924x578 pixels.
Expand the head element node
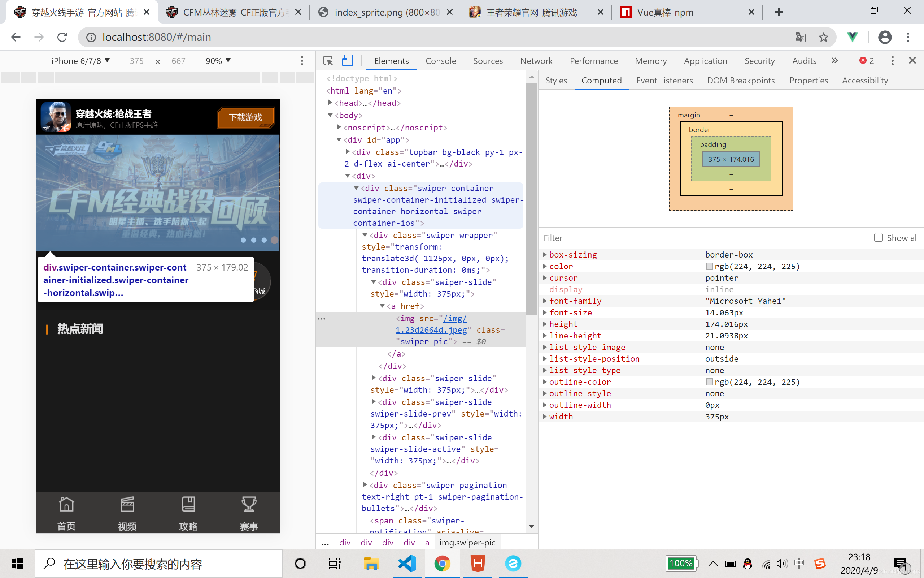[x=330, y=103]
